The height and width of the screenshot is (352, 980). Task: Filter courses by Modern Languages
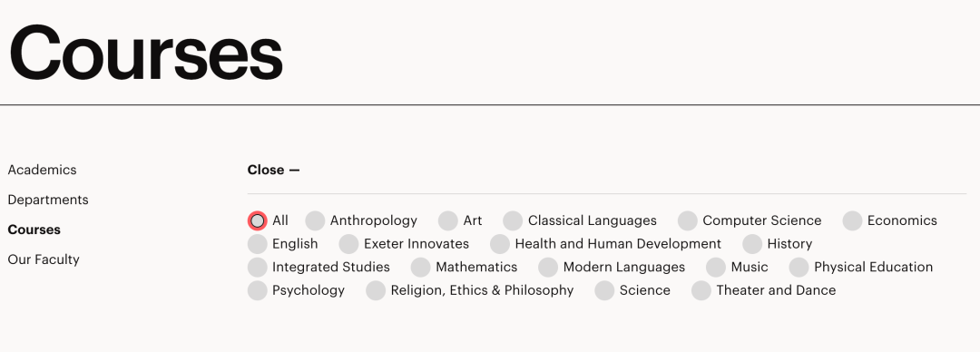pyautogui.click(x=548, y=267)
